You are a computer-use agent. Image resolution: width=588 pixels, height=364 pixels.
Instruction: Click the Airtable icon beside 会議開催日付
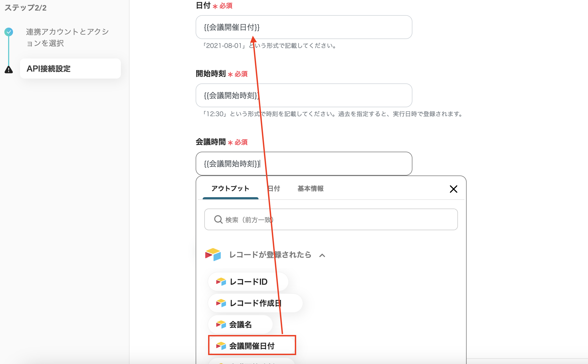tap(221, 346)
